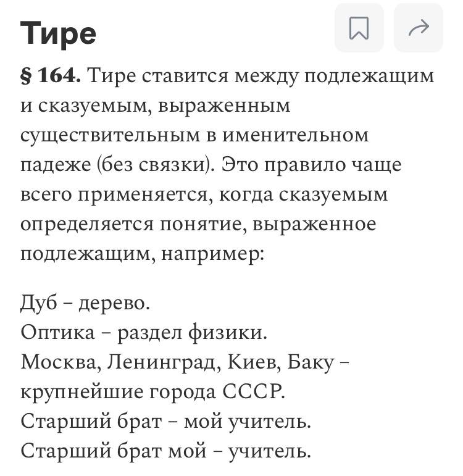
Task: Tap the line "крупнейшие города СССР."
Action: (153, 391)
